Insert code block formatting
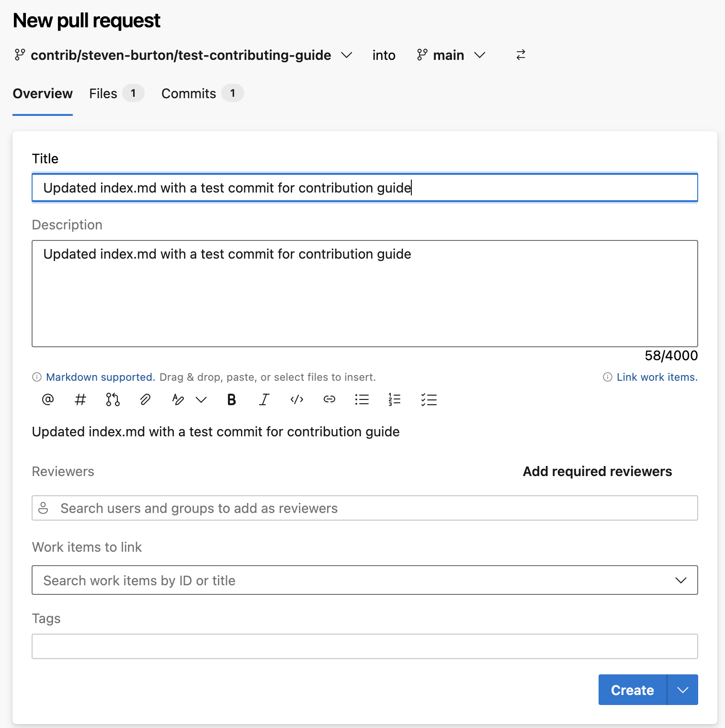Screen dimensions: 725x728 (297, 399)
